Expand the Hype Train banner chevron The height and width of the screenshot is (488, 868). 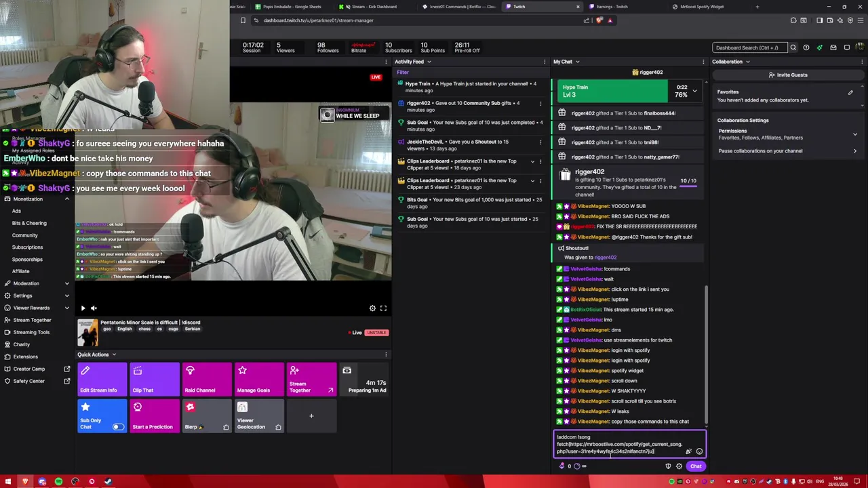coord(694,91)
